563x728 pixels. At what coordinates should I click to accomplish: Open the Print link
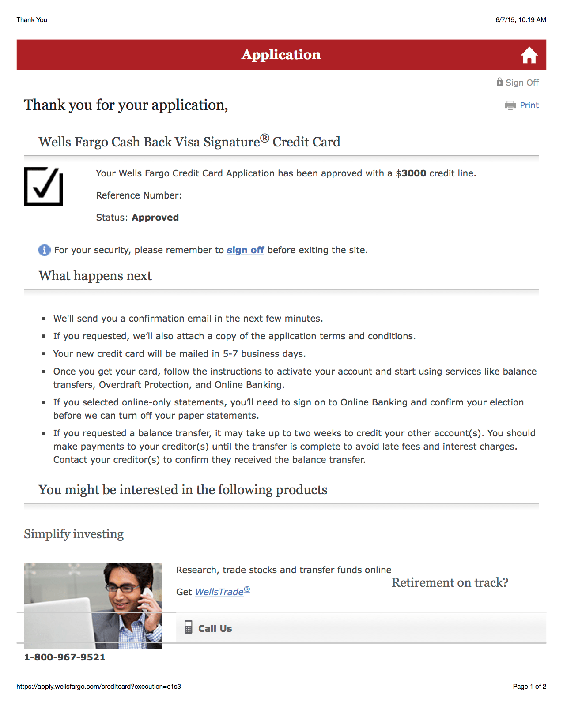pos(529,105)
